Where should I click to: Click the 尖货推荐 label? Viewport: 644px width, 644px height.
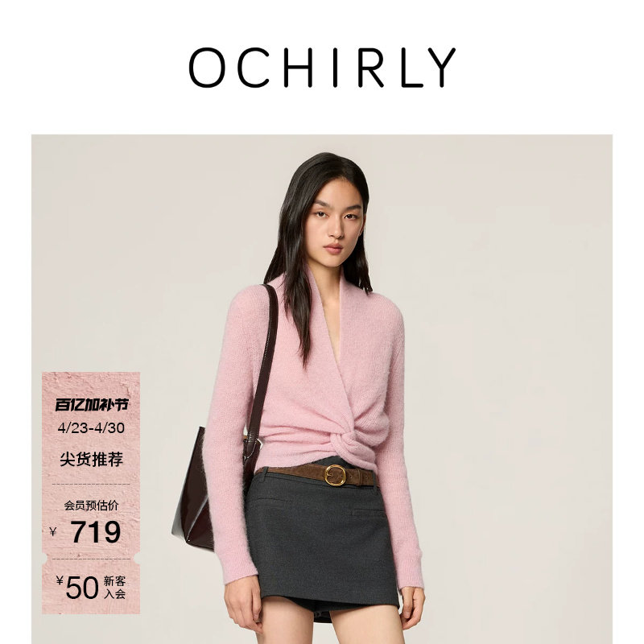[x=91, y=459]
